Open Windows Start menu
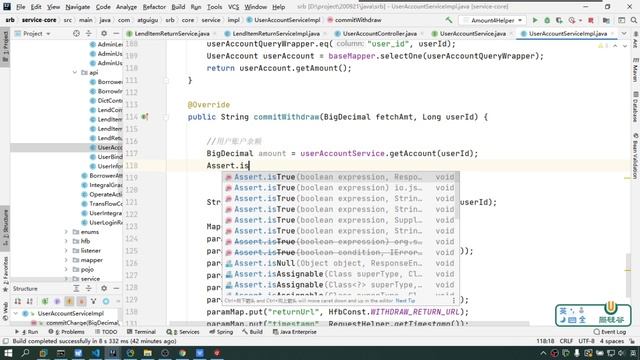 (8, 353)
